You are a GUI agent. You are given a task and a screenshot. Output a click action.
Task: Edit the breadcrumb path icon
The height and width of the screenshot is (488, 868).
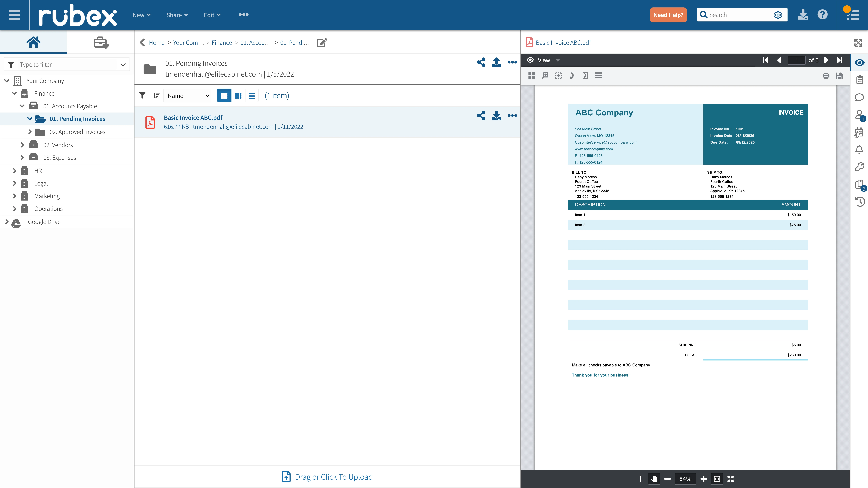[x=322, y=42]
